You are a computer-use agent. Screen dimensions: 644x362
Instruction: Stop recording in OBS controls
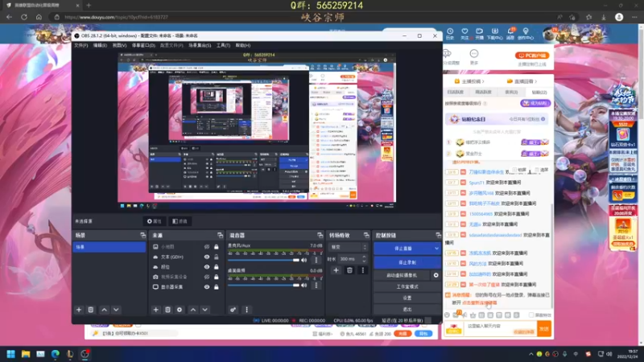click(407, 262)
